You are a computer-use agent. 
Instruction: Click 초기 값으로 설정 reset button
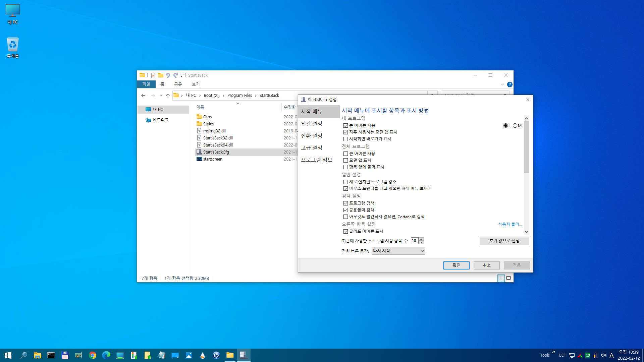click(504, 241)
